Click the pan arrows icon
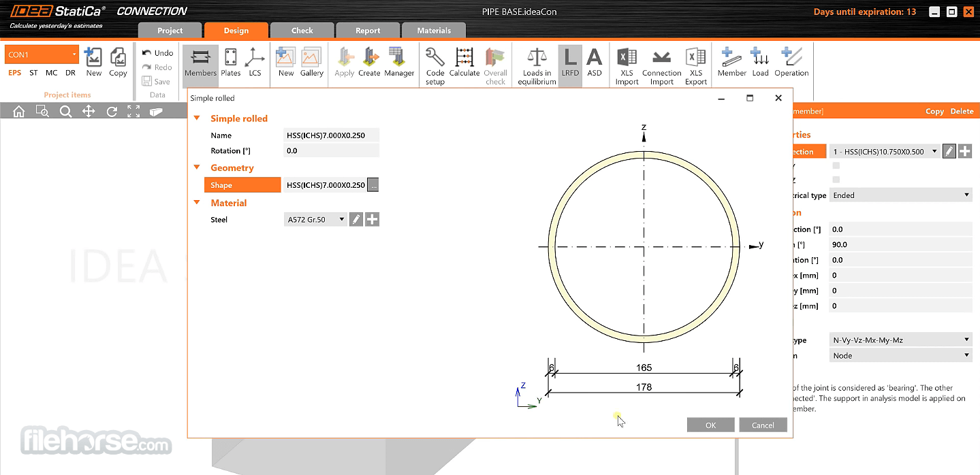 point(89,112)
